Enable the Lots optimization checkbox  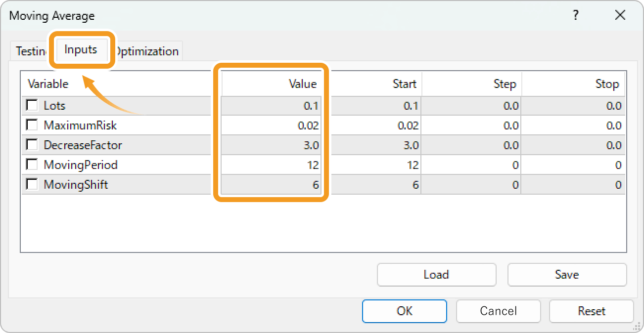tap(32, 105)
